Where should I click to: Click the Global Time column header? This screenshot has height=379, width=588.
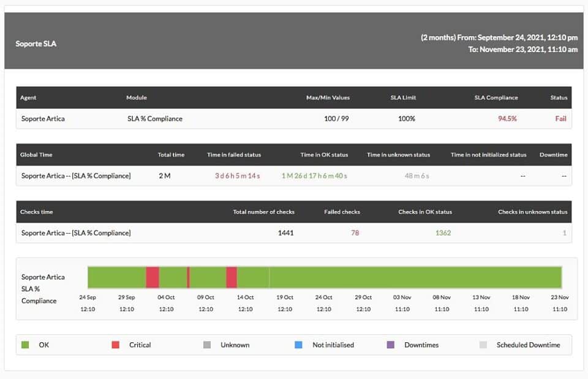coord(36,155)
